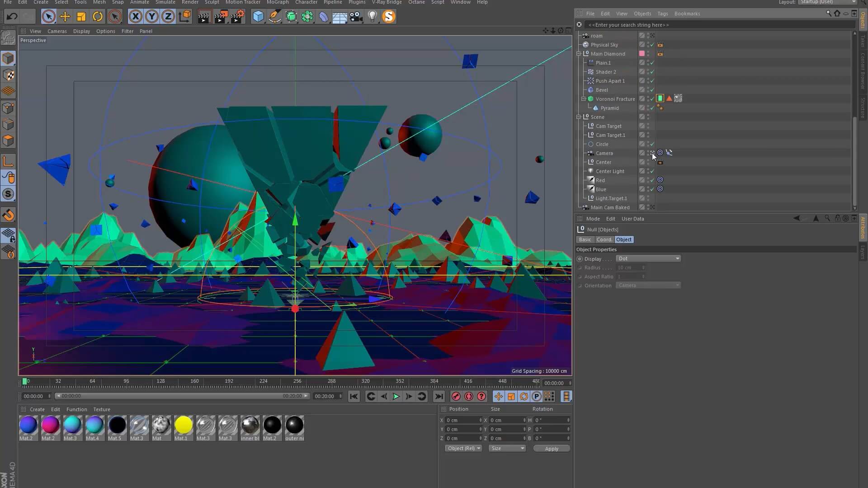
Task: Click the Voronoi Fracture object icon
Action: click(591, 99)
